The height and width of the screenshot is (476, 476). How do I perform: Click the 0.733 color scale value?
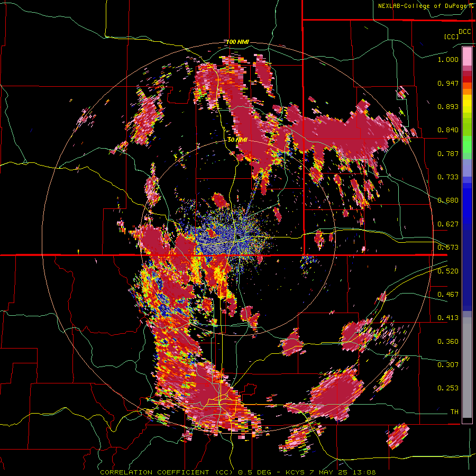coord(448,177)
